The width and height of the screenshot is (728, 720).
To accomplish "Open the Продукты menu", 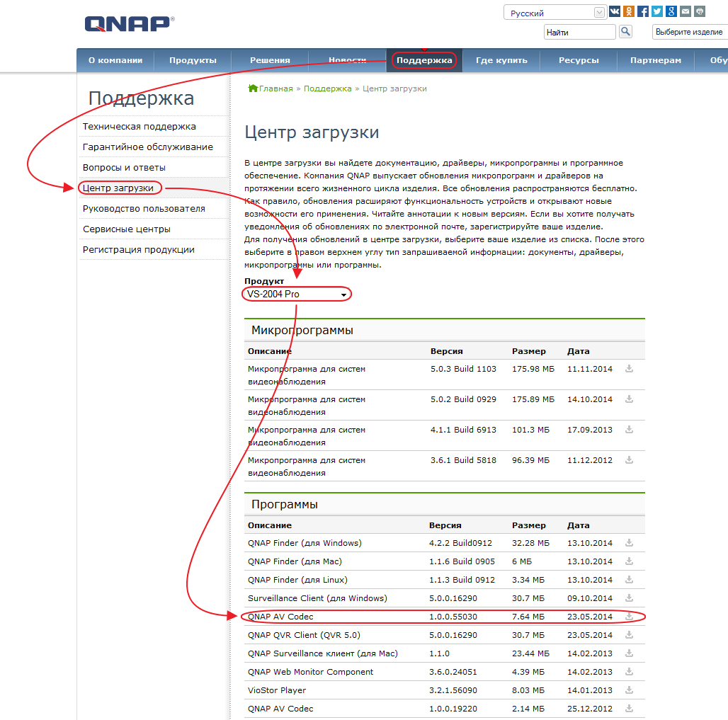I will 193,60.
